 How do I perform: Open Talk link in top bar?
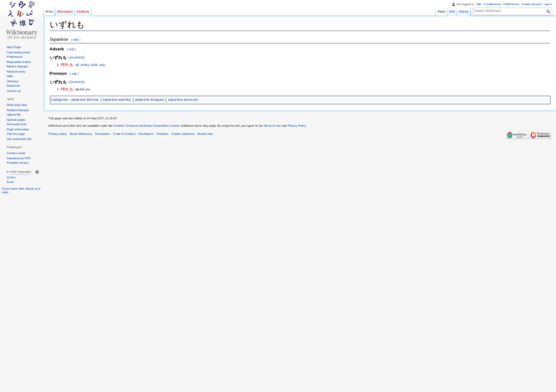click(x=479, y=4)
